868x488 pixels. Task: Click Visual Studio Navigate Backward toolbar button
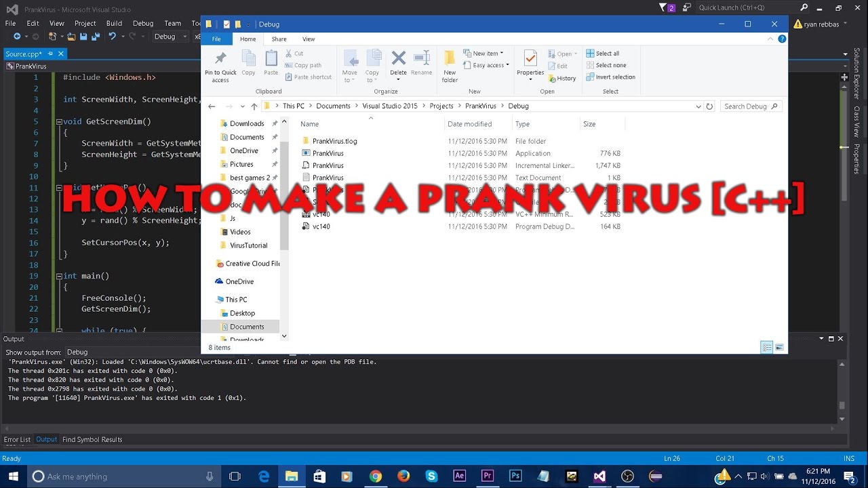pyautogui.click(x=17, y=37)
